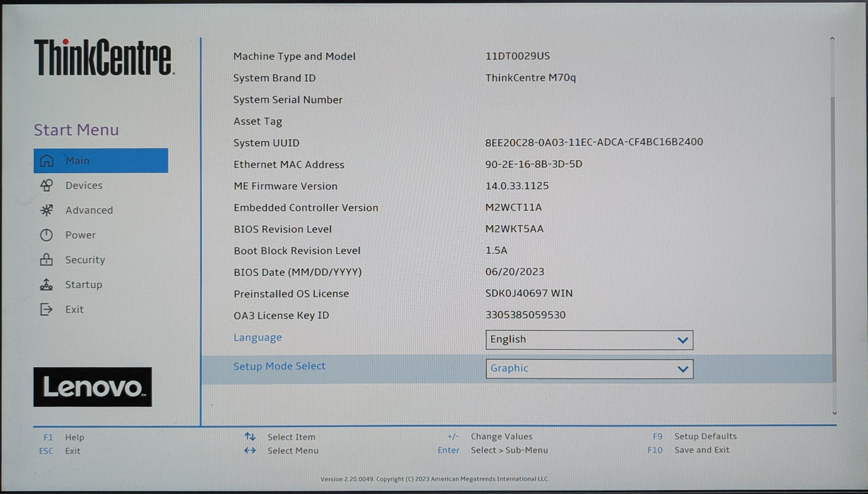This screenshot has height=494, width=868.
Task: Click the Main home icon
Action: [47, 161]
